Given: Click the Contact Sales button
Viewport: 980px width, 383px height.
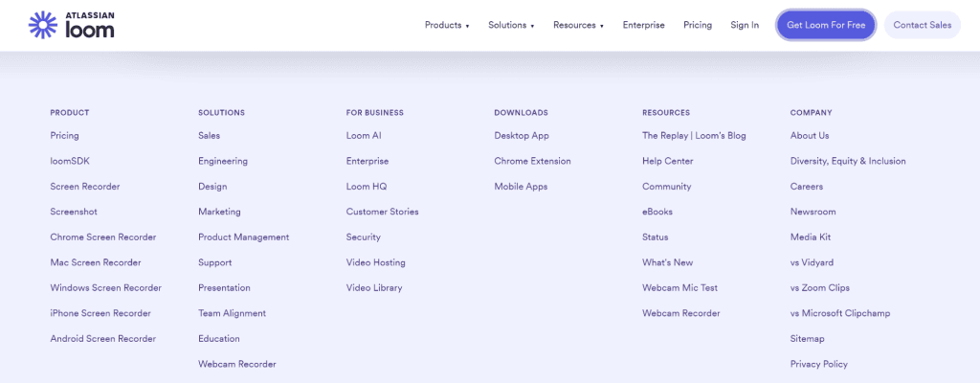Looking at the screenshot, I should (922, 26).
